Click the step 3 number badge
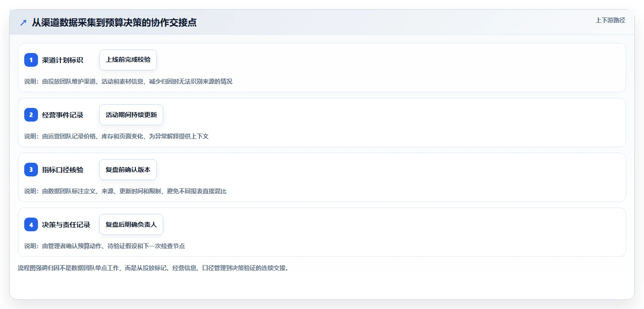644x309 pixels. [x=31, y=170]
